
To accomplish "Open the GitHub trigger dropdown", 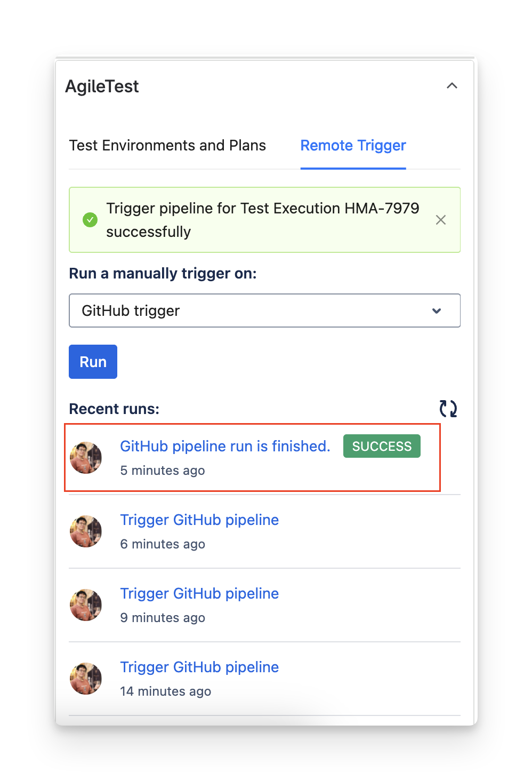I will (x=265, y=311).
